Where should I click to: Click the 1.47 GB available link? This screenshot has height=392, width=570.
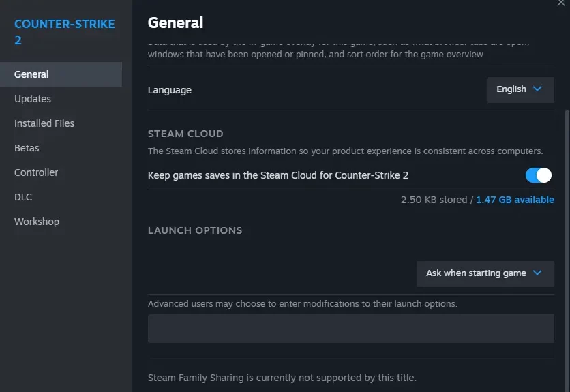coord(515,200)
